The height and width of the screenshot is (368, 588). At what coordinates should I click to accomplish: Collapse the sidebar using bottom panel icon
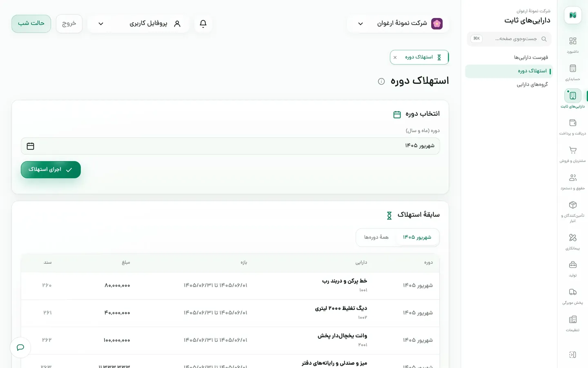tap(572, 355)
